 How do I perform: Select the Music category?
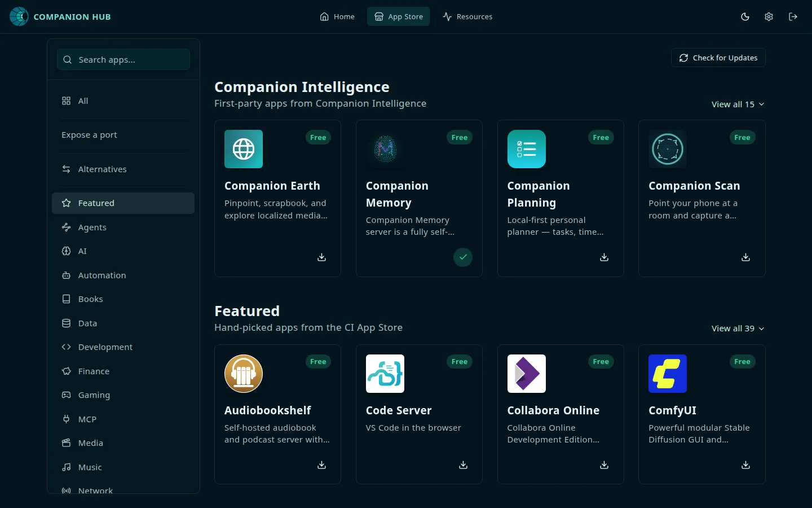coord(123,467)
